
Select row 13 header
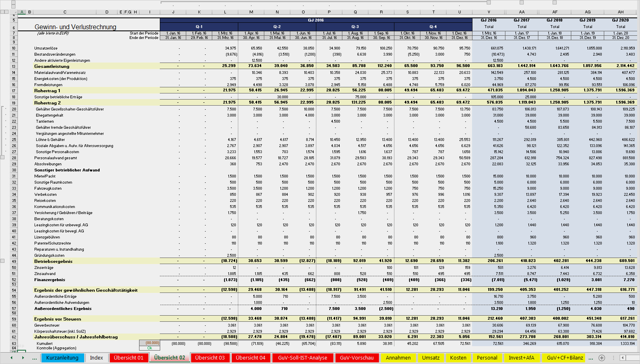point(13,66)
